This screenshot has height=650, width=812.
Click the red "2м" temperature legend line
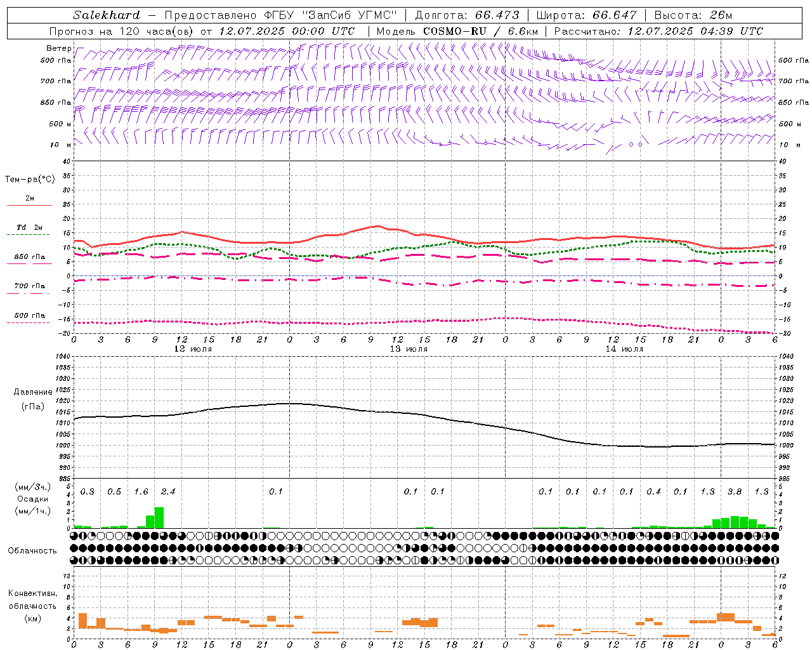[x=29, y=205]
